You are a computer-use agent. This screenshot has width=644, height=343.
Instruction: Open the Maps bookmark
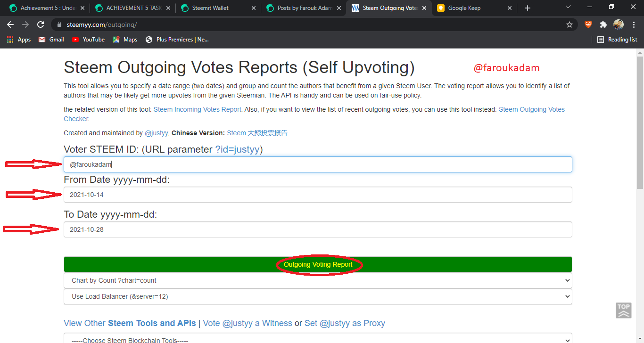[x=125, y=40]
